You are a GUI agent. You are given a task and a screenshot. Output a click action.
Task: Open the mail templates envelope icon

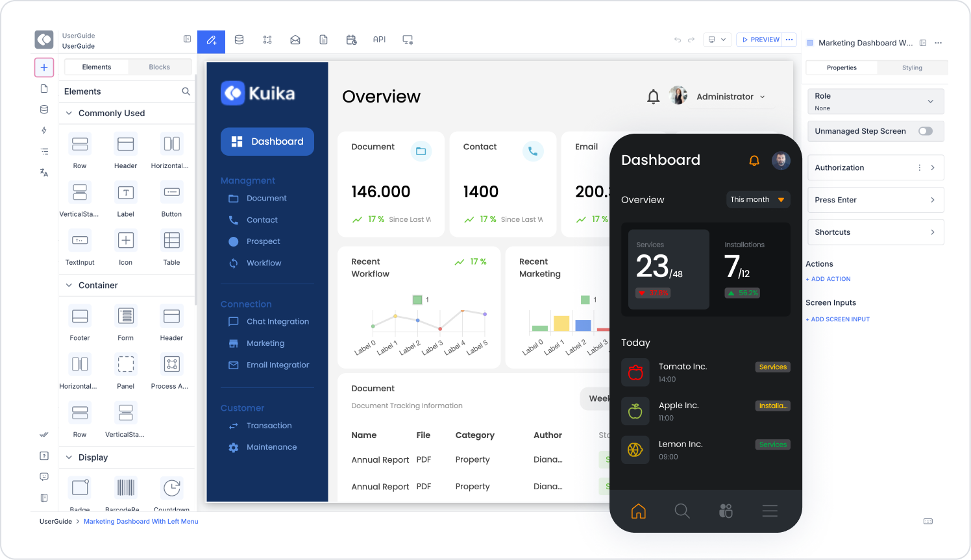click(295, 40)
